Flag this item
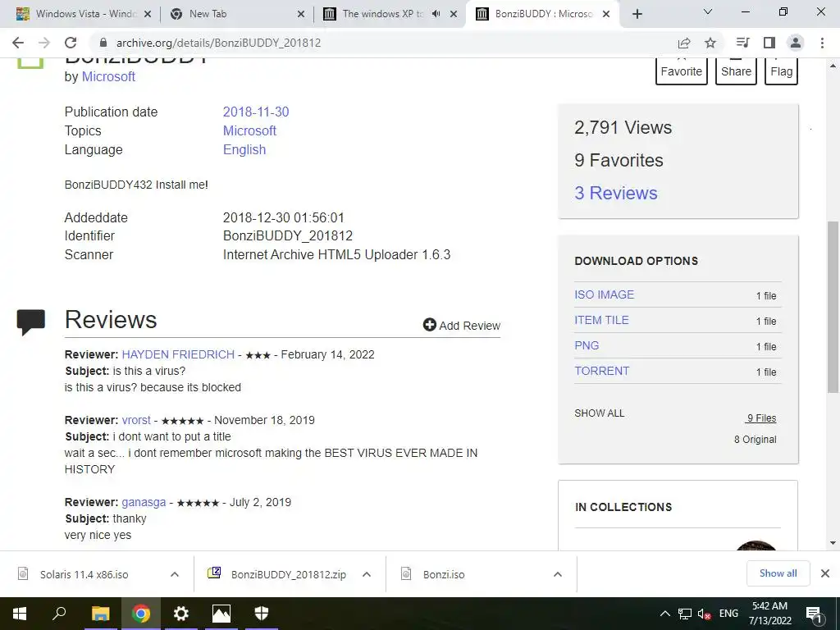The height and width of the screenshot is (630, 840). pyautogui.click(x=782, y=71)
